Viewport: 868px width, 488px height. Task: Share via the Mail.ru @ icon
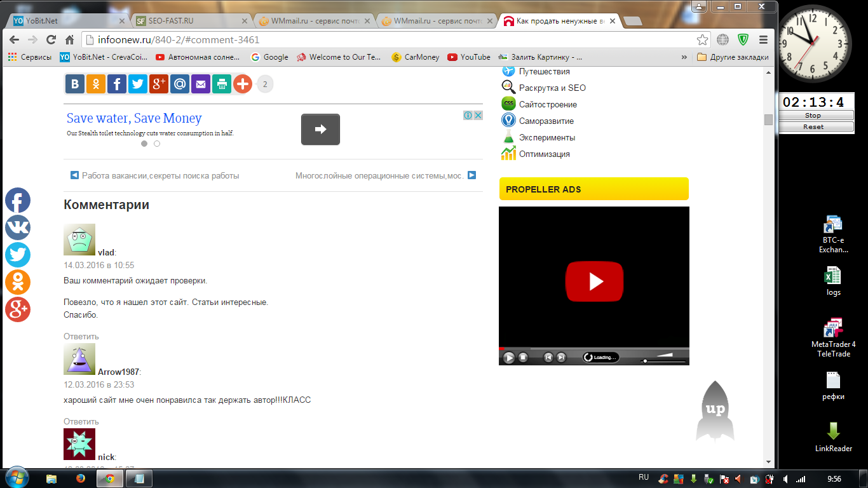click(180, 84)
